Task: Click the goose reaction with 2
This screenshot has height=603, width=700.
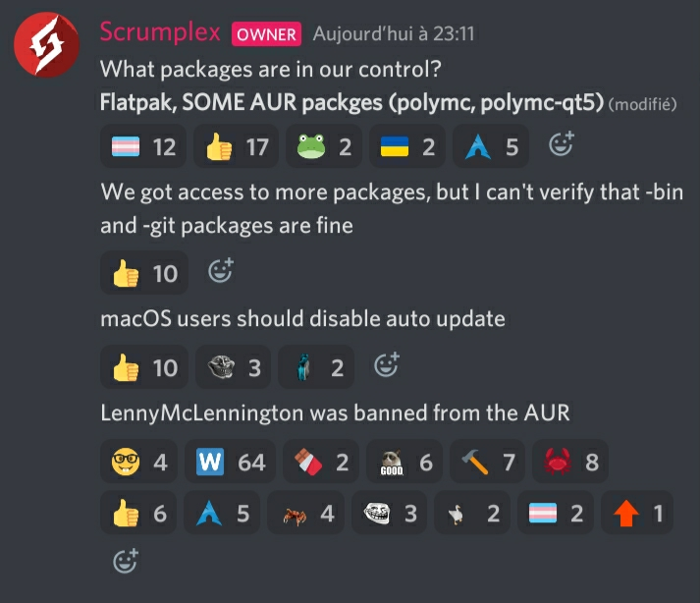Action: [472, 513]
